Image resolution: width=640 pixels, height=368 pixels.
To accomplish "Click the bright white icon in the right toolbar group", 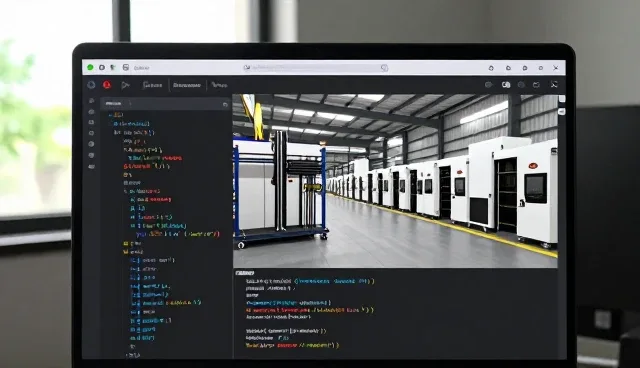I will pos(506,85).
